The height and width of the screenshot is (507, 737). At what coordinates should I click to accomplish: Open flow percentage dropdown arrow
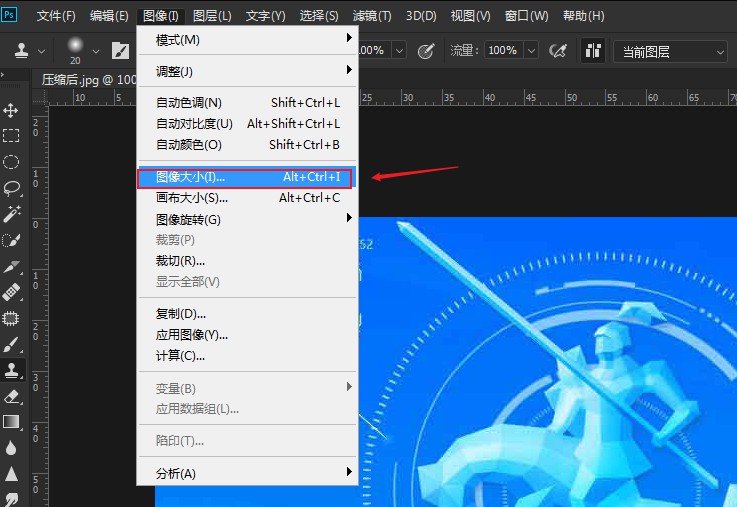point(531,50)
